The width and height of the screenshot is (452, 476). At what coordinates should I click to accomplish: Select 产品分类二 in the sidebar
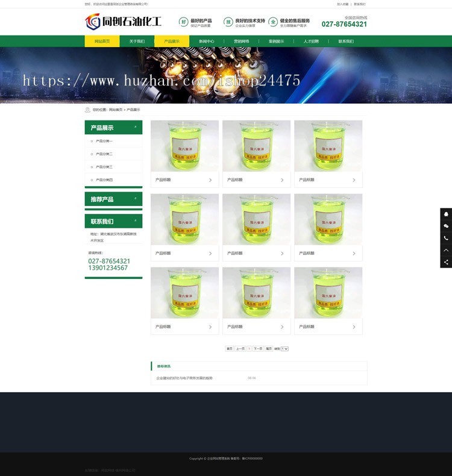click(x=104, y=154)
